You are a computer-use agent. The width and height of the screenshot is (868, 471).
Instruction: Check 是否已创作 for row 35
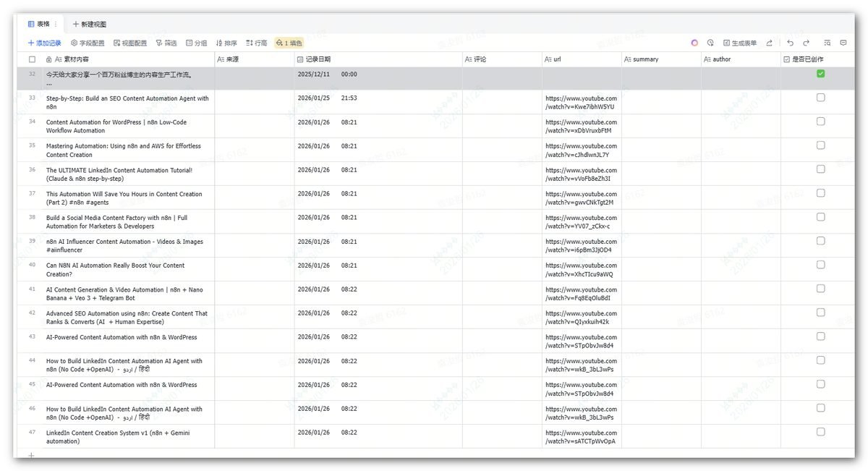tap(820, 145)
